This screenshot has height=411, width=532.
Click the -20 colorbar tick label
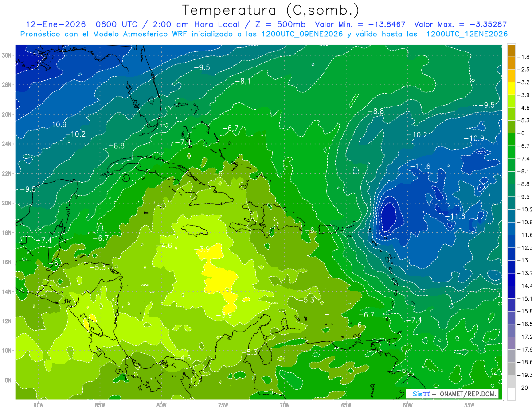coord(523,388)
